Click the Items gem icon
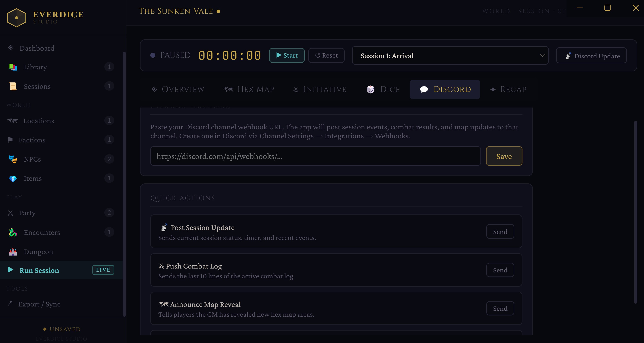Screen dimensions: 644x343 [x=13, y=179]
